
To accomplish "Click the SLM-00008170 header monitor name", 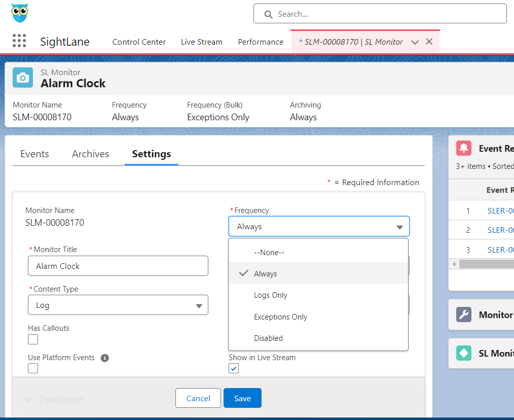I will [42, 117].
